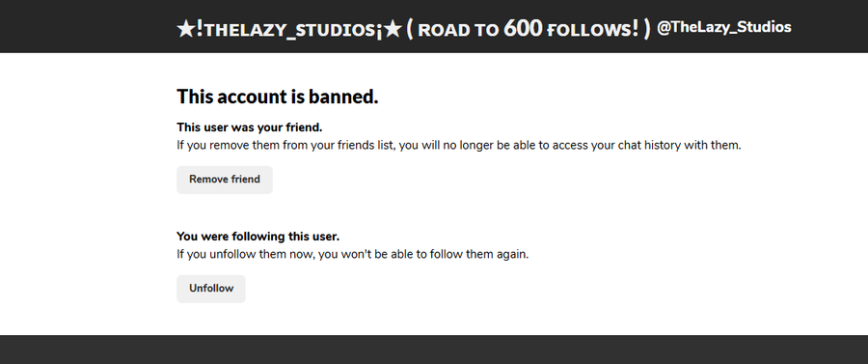Screen dimensions: 868x364
Task: Click the chat history warning sentence
Action: coord(458,146)
